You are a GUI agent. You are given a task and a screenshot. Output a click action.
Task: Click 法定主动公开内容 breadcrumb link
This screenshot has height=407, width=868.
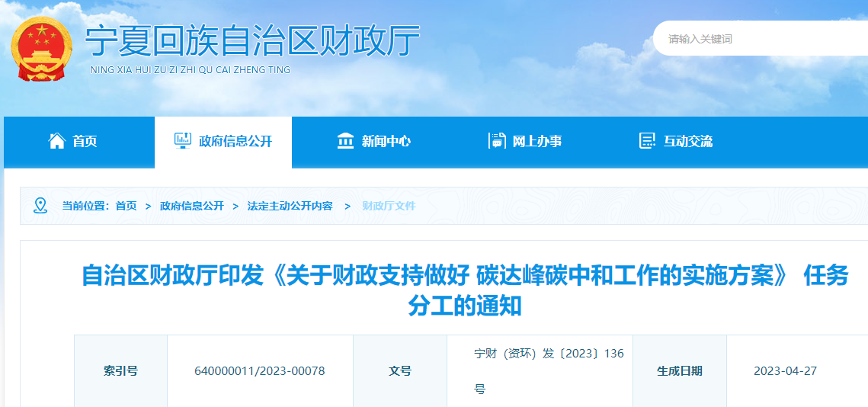(x=290, y=206)
